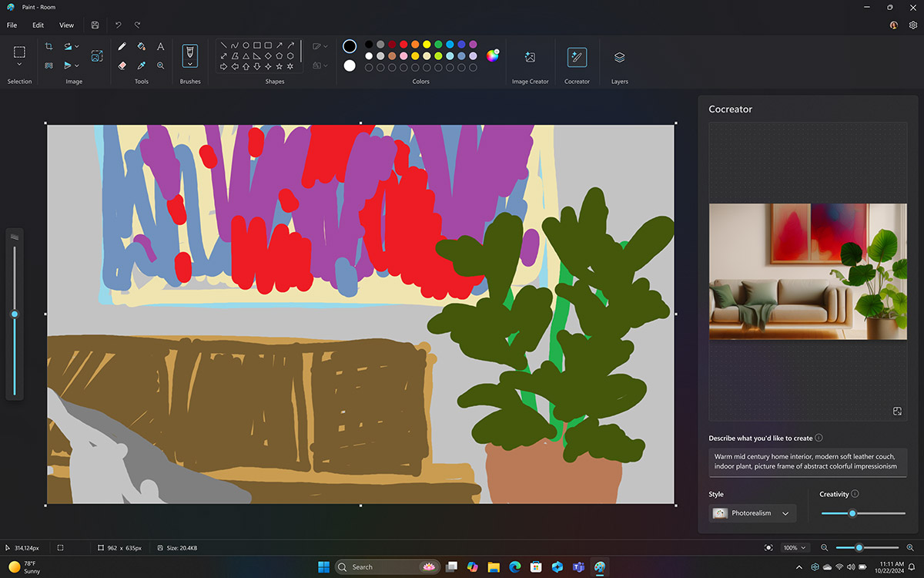Open the View menu

point(66,25)
